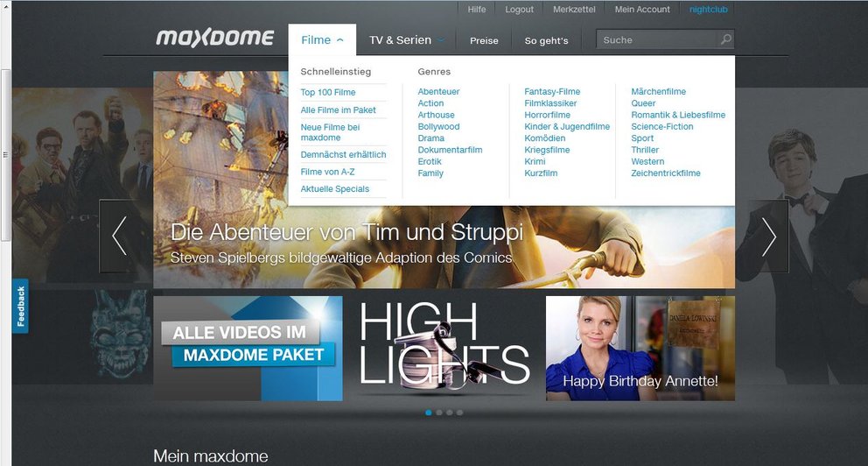
Task: Select the second carousel page dot
Action: coord(439,413)
